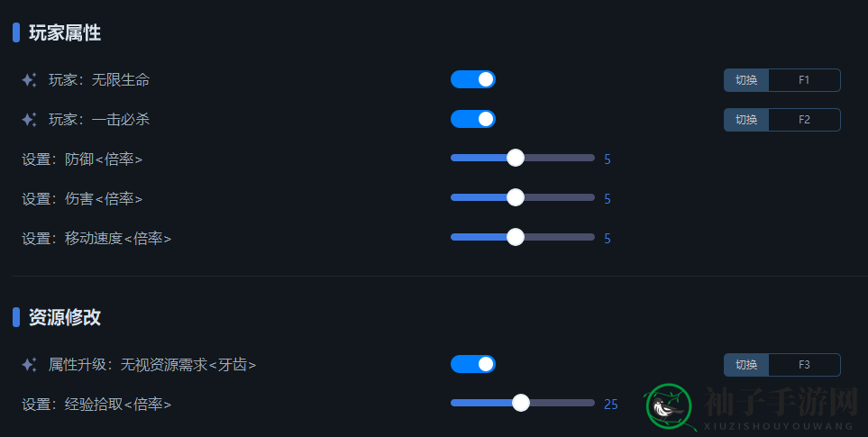Viewport: 868px width, 437px height.
Task: Click the 经验拾取<倍率> slider handle
Action: [520, 403]
